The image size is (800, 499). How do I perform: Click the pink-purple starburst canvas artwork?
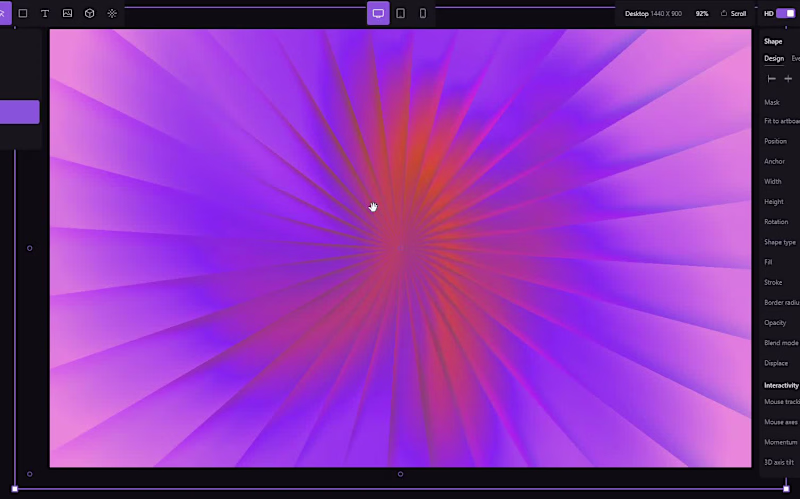[400, 248]
